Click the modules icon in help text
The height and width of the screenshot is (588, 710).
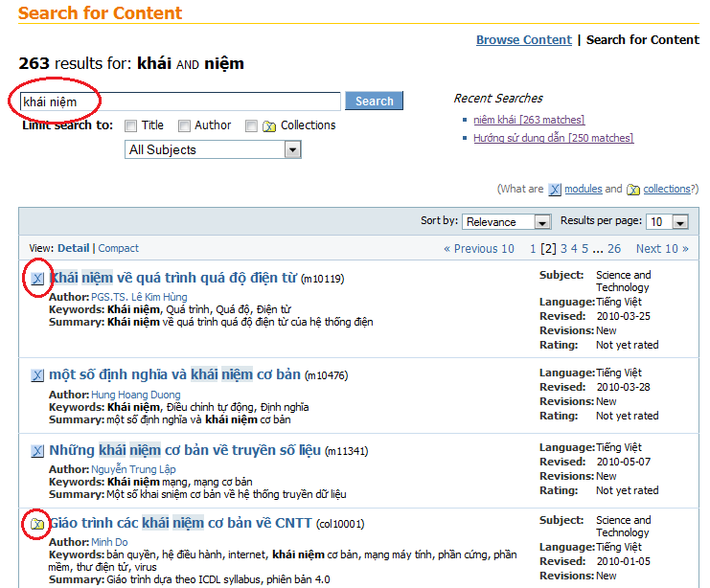pos(555,190)
